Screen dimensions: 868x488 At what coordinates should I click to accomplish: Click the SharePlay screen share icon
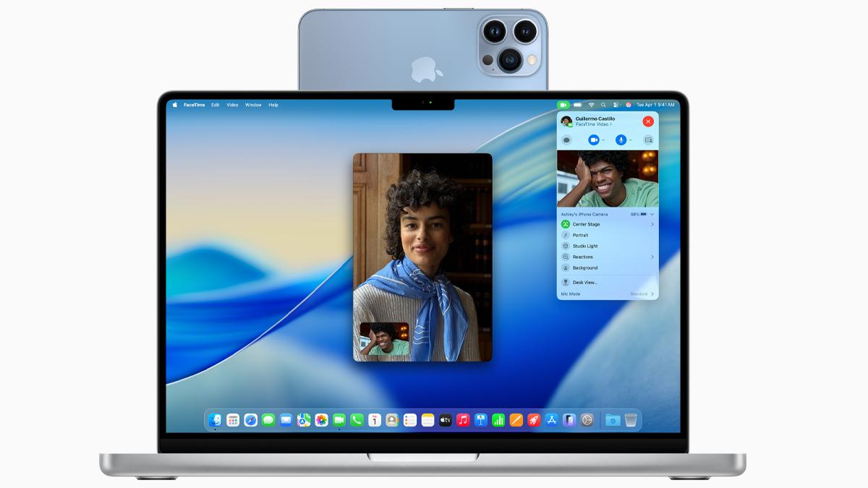point(647,140)
